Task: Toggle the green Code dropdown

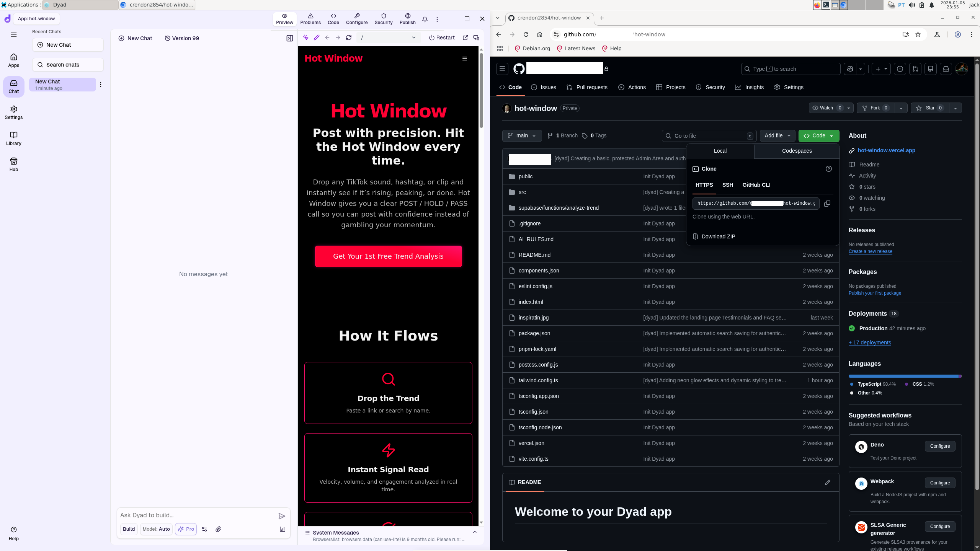Action: pyautogui.click(x=819, y=136)
